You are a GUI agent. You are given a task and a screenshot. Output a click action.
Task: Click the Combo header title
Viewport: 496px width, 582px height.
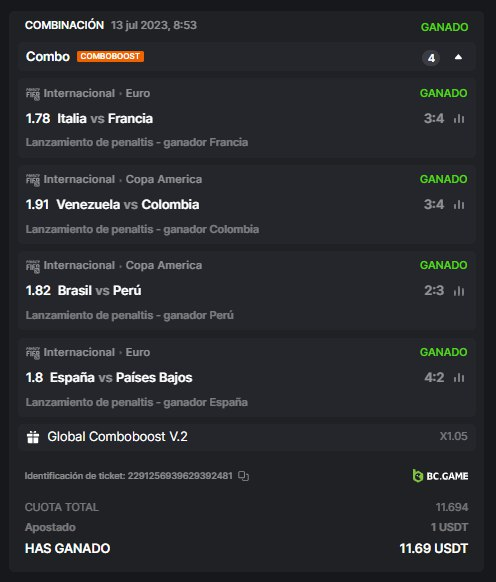(48, 56)
